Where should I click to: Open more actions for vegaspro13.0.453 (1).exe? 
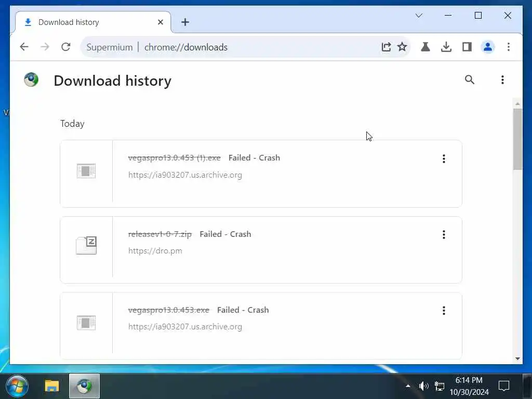pos(444,159)
